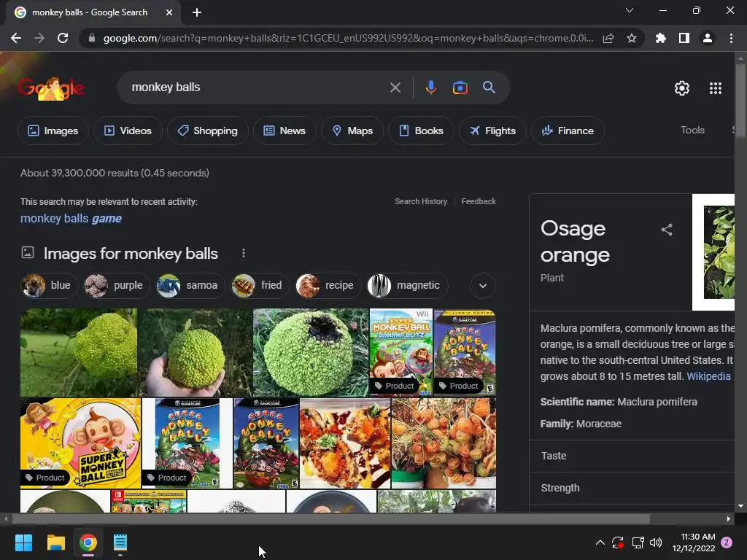Filter images by purple chip

(x=116, y=285)
